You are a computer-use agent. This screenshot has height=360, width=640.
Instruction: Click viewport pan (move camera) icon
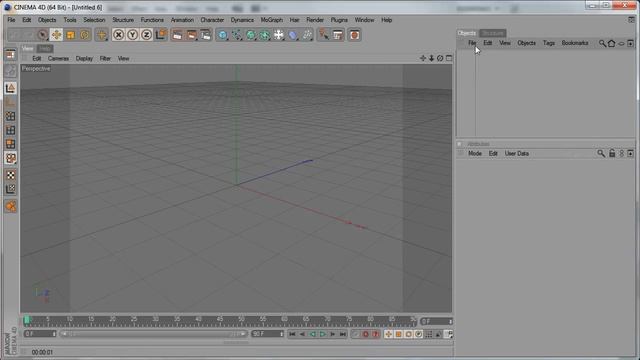423,58
